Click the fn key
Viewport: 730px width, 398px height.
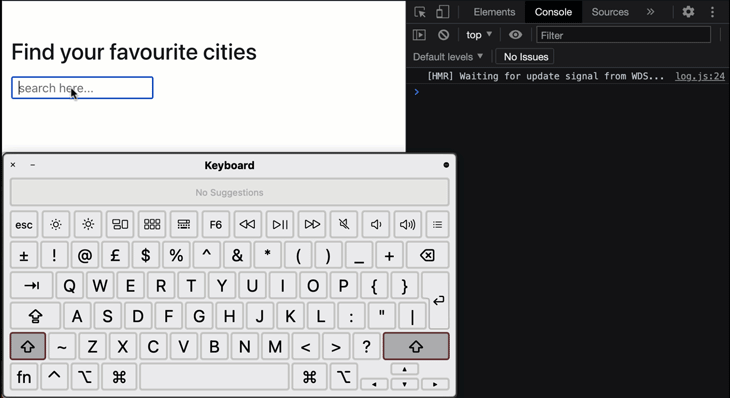point(24,377)
